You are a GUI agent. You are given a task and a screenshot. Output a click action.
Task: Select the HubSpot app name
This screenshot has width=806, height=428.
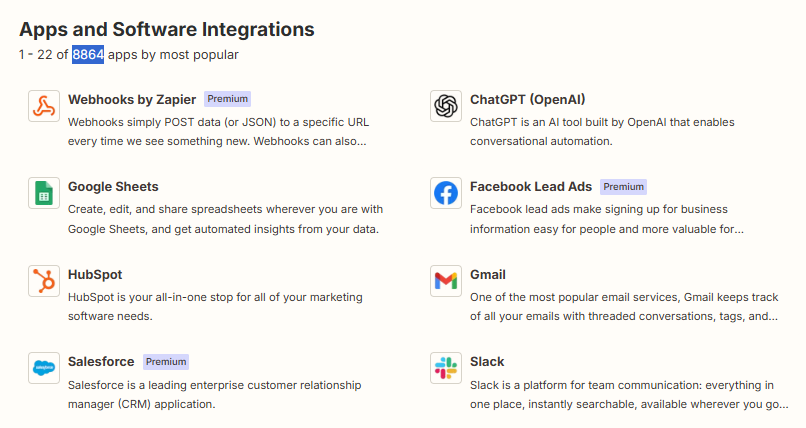[95, 274]
